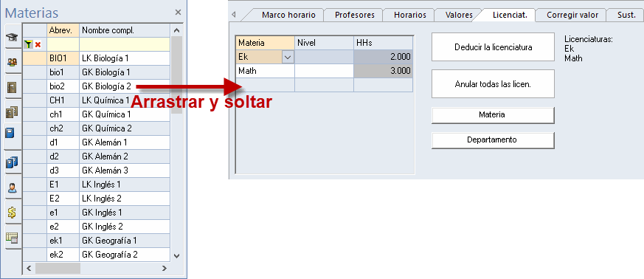644x279 pixels.
Task: Click the Nombre compl. filter input field
Action: [125, 44]
